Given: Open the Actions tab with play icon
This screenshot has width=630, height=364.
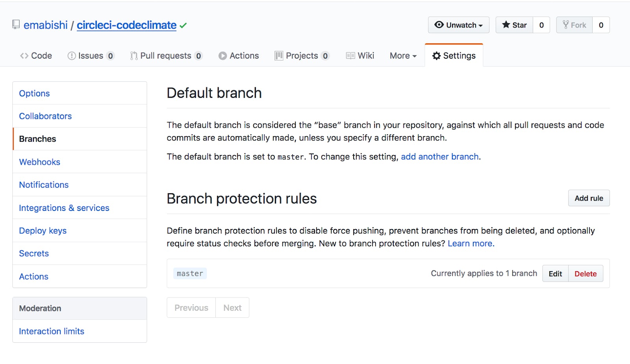Looking at the screenshot, I should [239, 56].
